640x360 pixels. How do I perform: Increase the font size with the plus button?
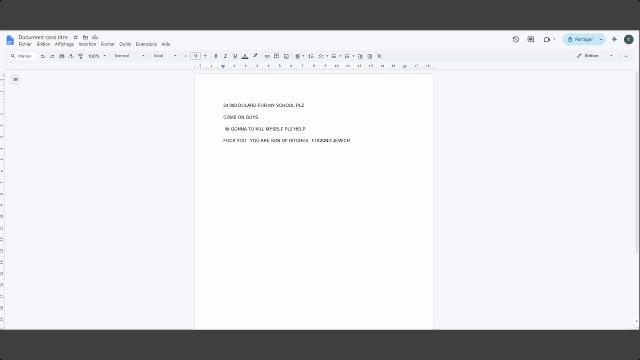[x=205, y=56]
